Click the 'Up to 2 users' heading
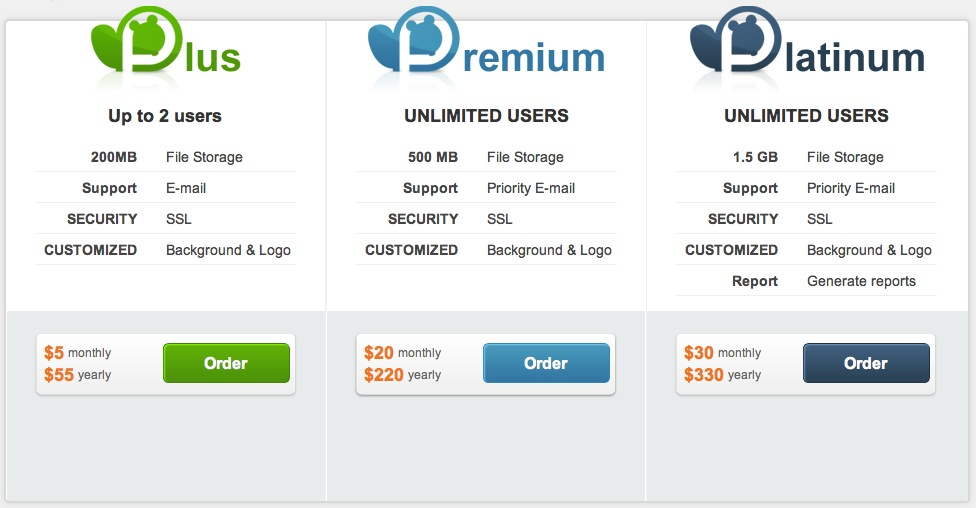Viewport: 976px width, 508px height. pos(165,116)
